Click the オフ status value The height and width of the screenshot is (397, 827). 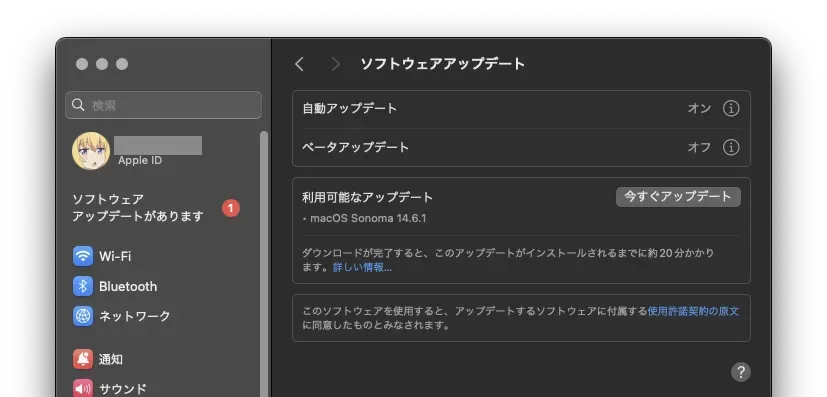point(699,147)
